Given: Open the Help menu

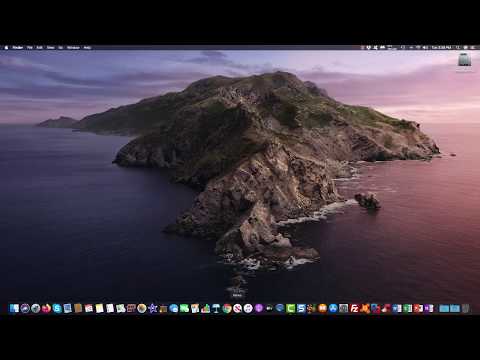Looking at the screenshot, I should pyautogui.click(x=87, y=48).
